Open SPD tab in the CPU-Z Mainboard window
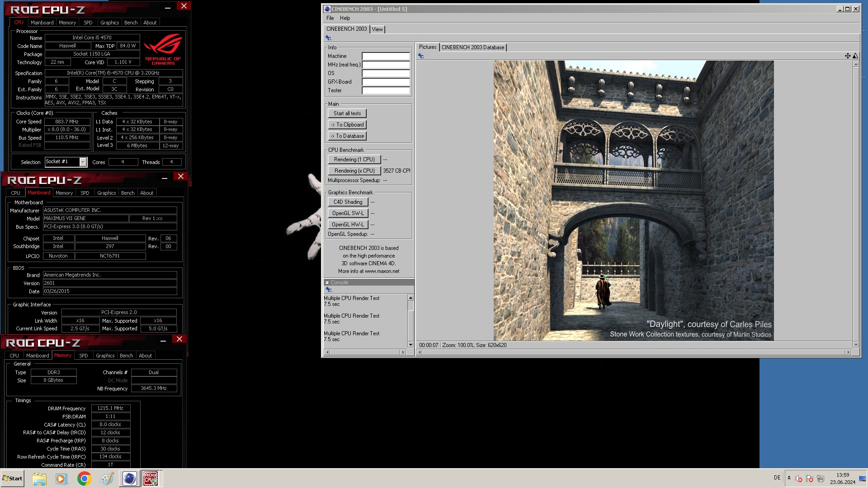Screen dimensions: 868x488 85,193
